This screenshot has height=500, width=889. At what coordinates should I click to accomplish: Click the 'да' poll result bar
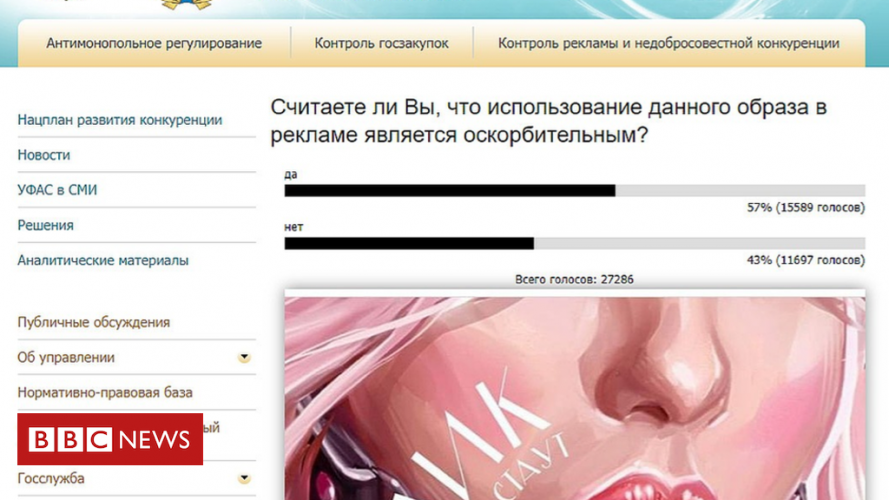tap(574, 190)
